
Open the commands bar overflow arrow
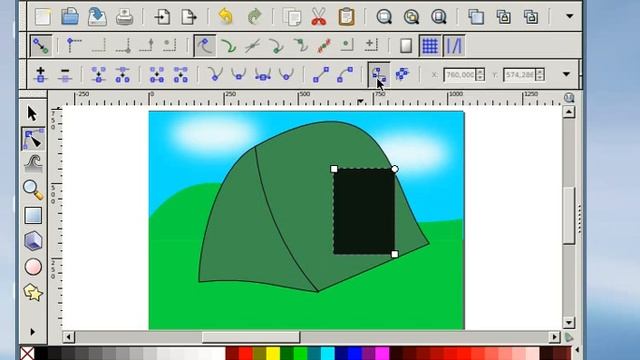[x=569, y=17]
